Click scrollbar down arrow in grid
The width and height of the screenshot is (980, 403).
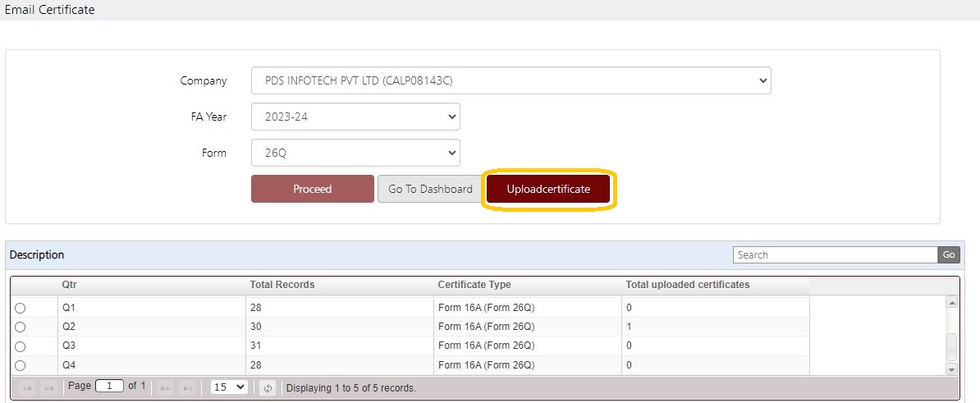click(x=952, y=370)
